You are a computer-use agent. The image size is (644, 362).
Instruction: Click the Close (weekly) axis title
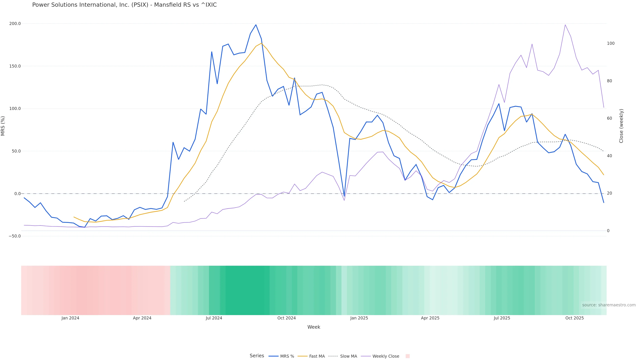point(621,126)
